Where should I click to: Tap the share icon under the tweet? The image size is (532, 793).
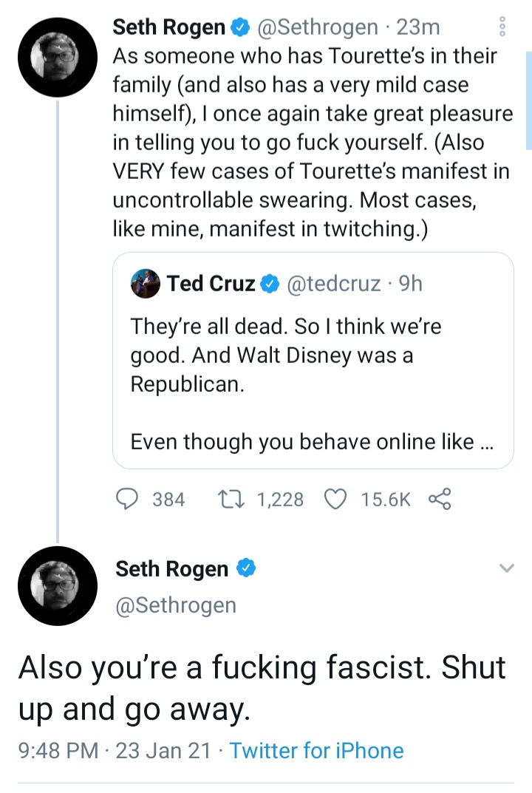(439, 500)
